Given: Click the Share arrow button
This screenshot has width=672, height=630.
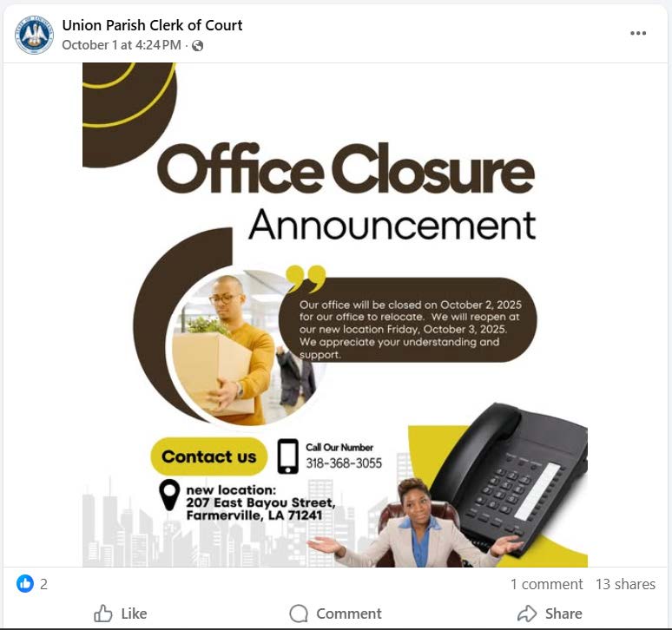Looking at the screenshot, I should (550, 614).
